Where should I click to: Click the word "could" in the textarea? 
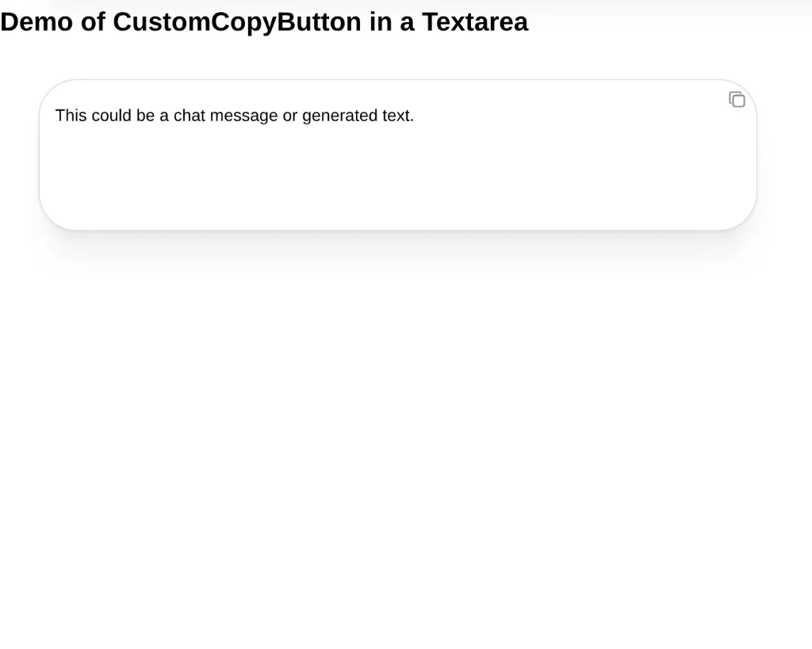pos(111,116)
